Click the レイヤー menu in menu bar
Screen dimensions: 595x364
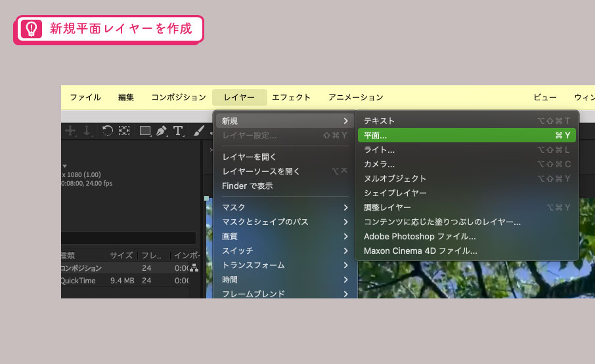240,97
